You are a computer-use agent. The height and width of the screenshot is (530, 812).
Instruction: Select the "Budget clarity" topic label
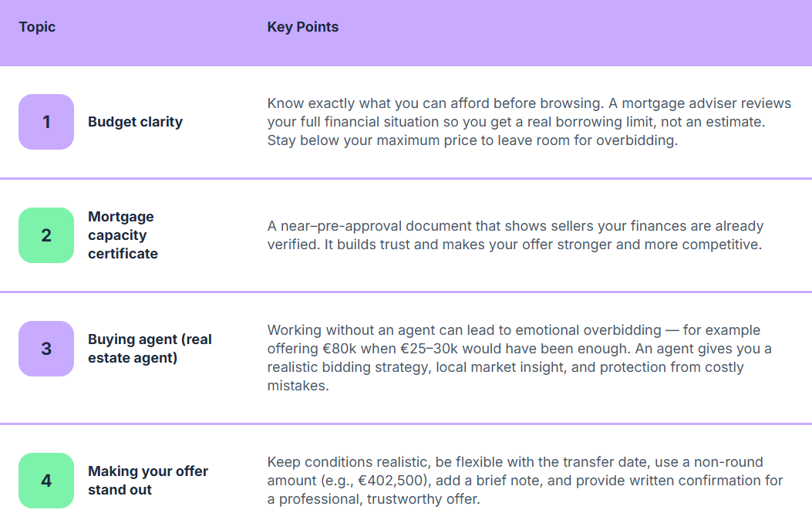(135, 122)
